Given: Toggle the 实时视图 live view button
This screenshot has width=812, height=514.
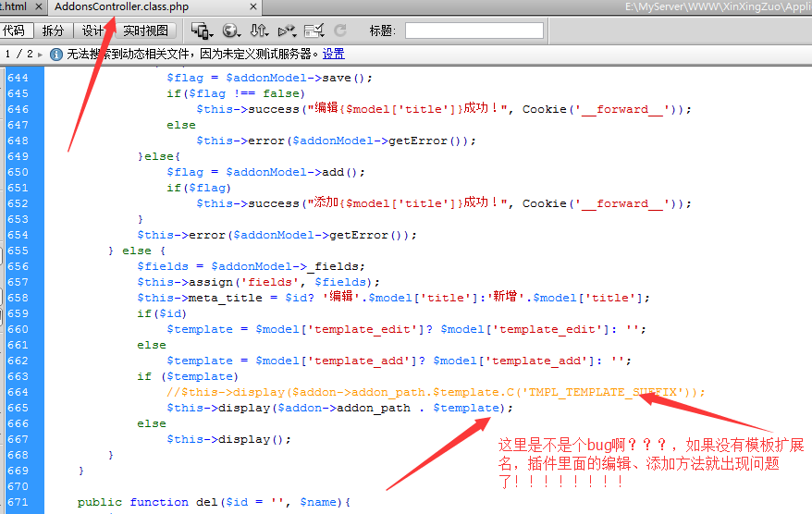Looking at the screenshot, I should (x=145, y=31).
